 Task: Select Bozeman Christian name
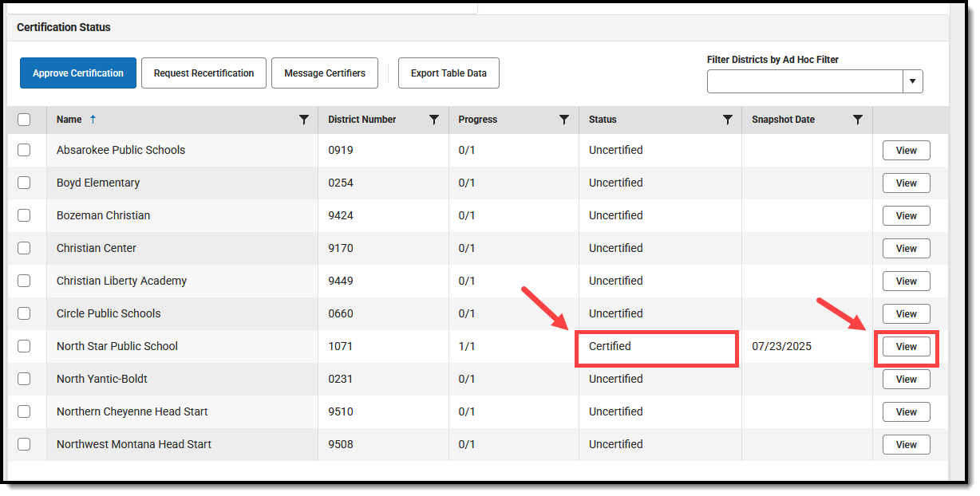[x=103, y=215]
